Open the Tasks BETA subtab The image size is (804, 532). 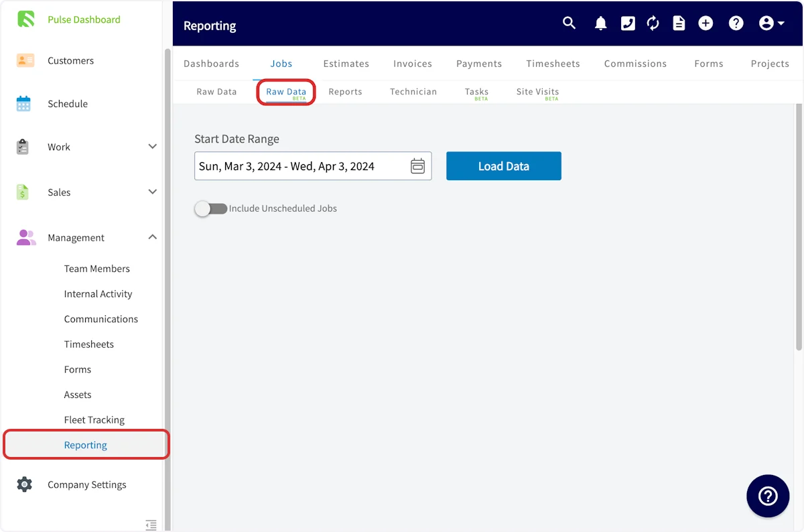(476, 93)
